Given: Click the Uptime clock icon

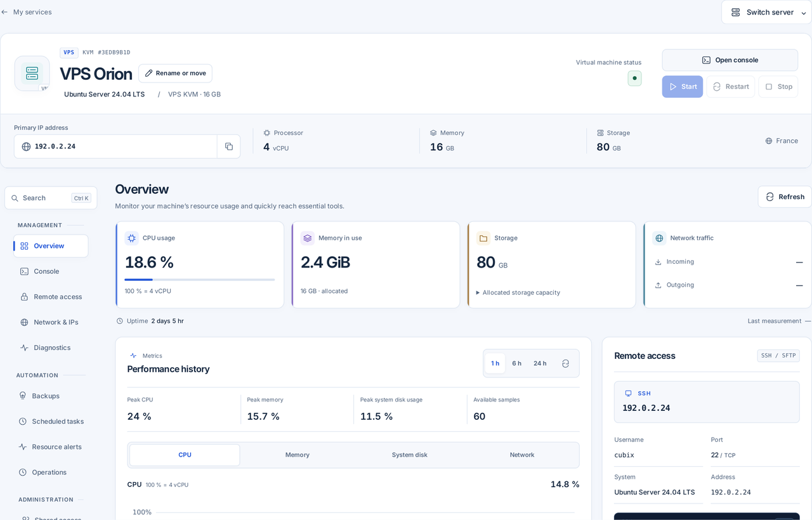Looking at the screenshot, I should click(x=120, y=321).
